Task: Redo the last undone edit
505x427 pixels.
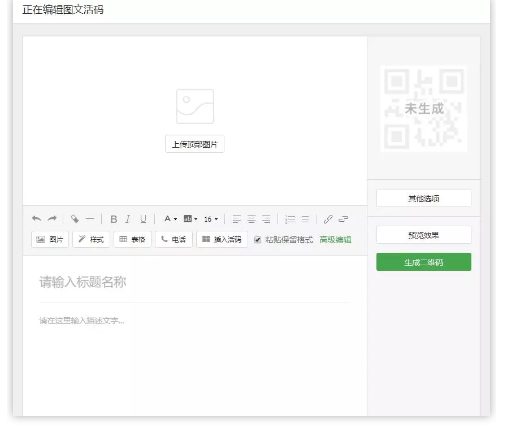Action: [x=52, y=219]
